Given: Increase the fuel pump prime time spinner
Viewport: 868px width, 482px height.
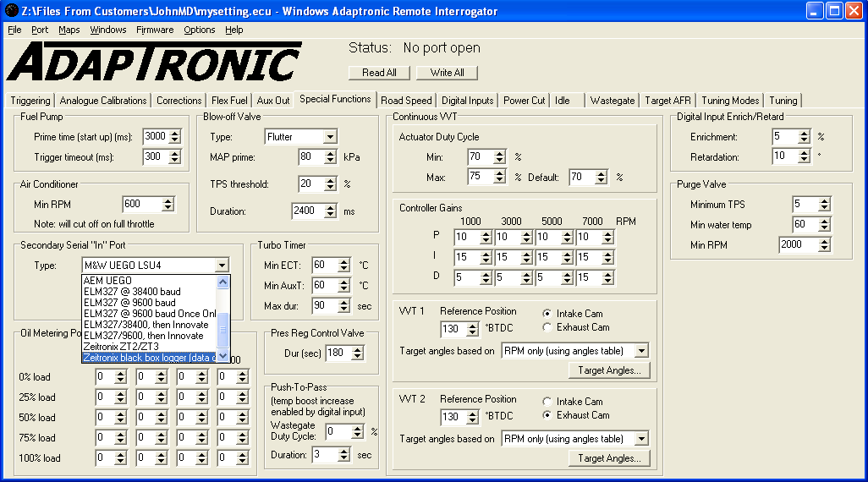Looking at the screenshot, I should pyautogui.click(x=175, y=133).
